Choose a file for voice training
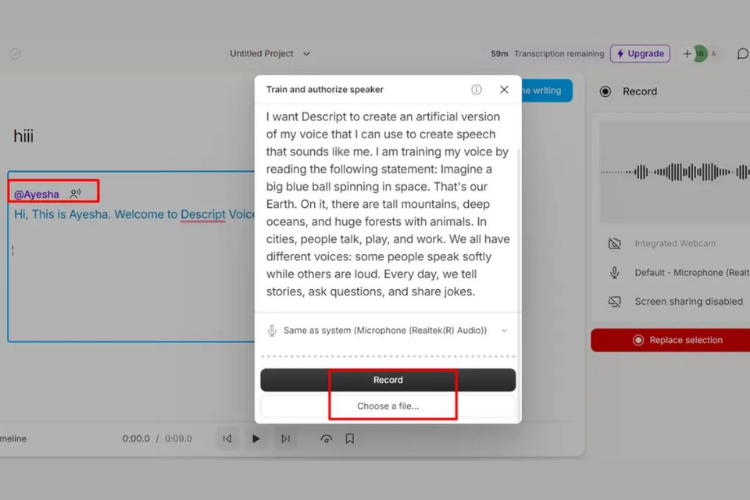Screen dimensions: 750x500 [x=388, y=406]
